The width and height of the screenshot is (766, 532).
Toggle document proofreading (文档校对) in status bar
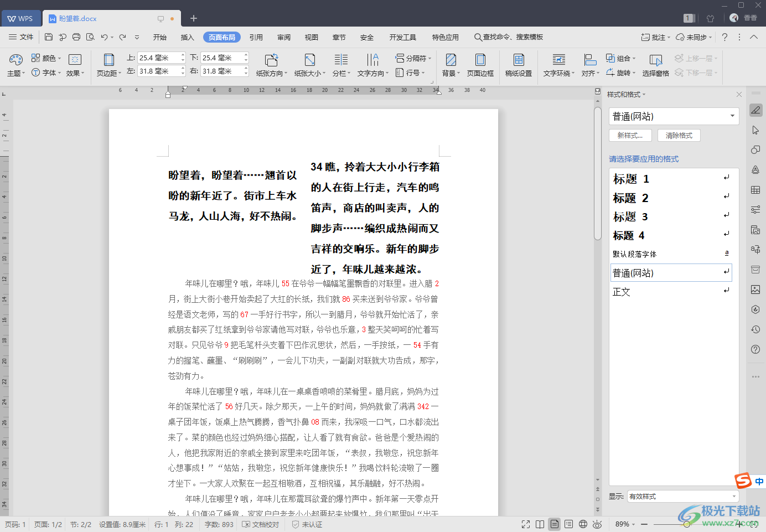[x=261, y=524]
